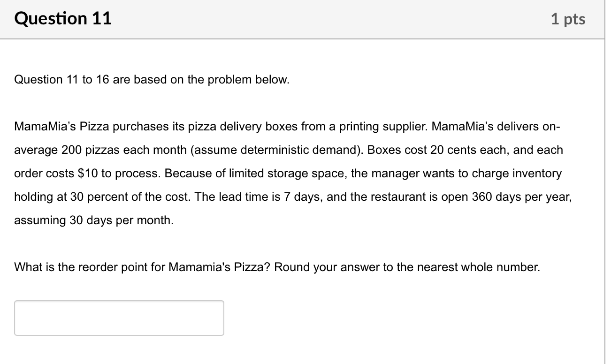Click the "1 pts" points label
This screenshot has width=611, height=364.
[x=568, y=19]
